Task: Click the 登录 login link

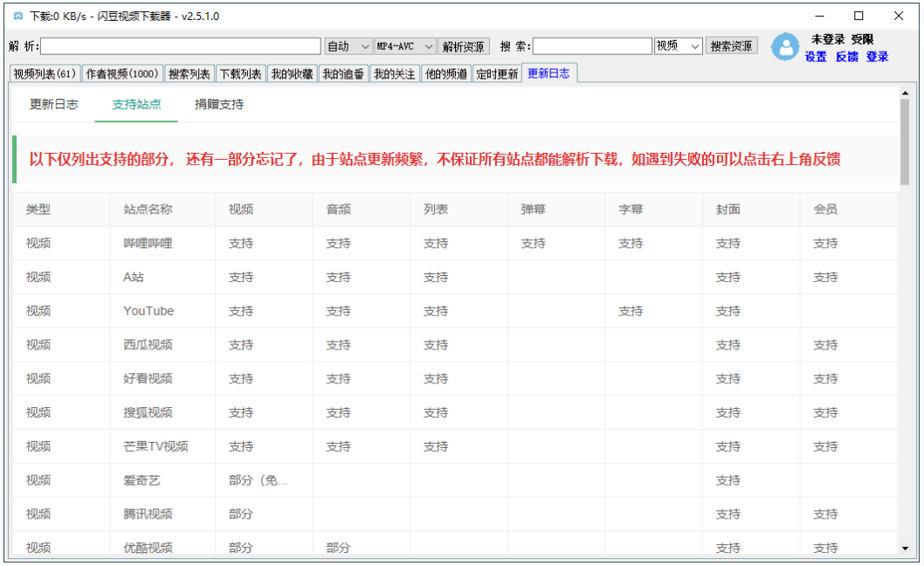Action: tap(876, 57)
